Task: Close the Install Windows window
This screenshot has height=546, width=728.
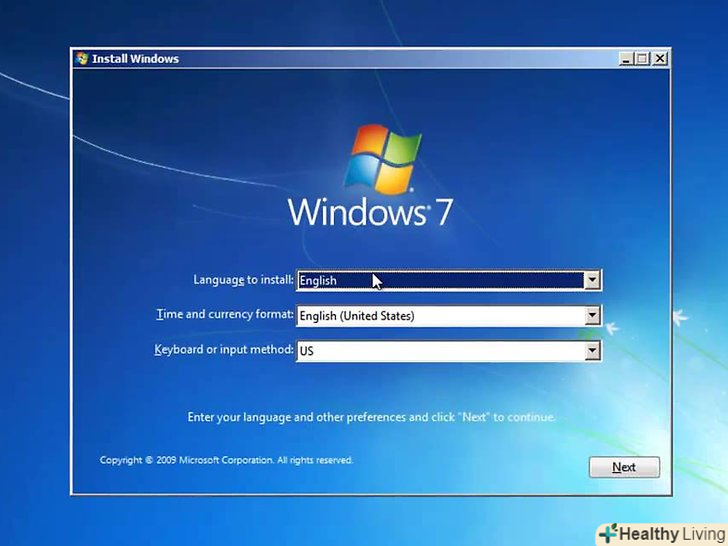Action: click(x=660, y=58)
